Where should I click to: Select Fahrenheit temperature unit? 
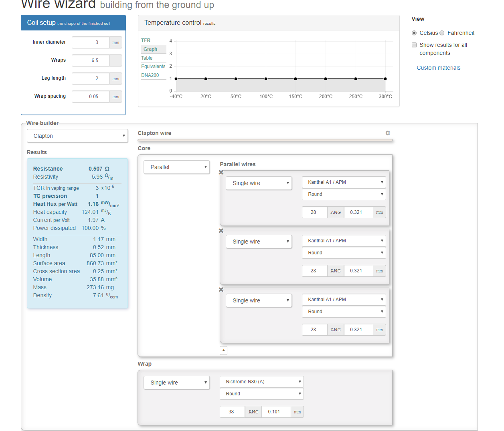coord(442,33)
